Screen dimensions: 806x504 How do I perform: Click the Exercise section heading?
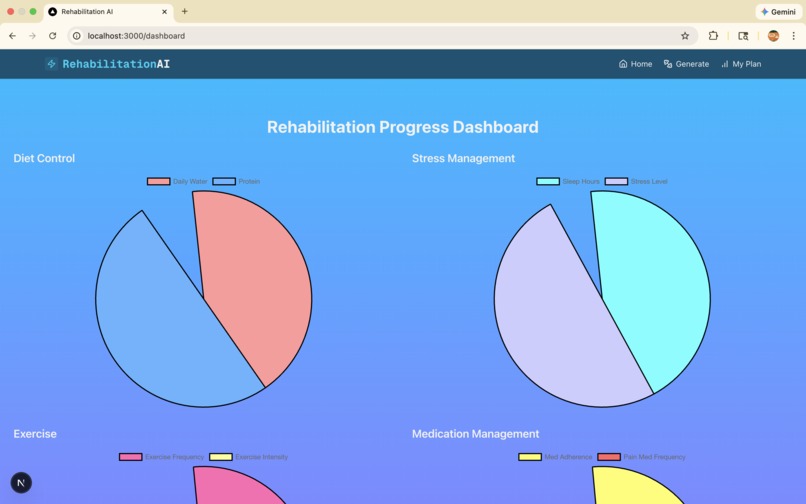tap(35, 434)
